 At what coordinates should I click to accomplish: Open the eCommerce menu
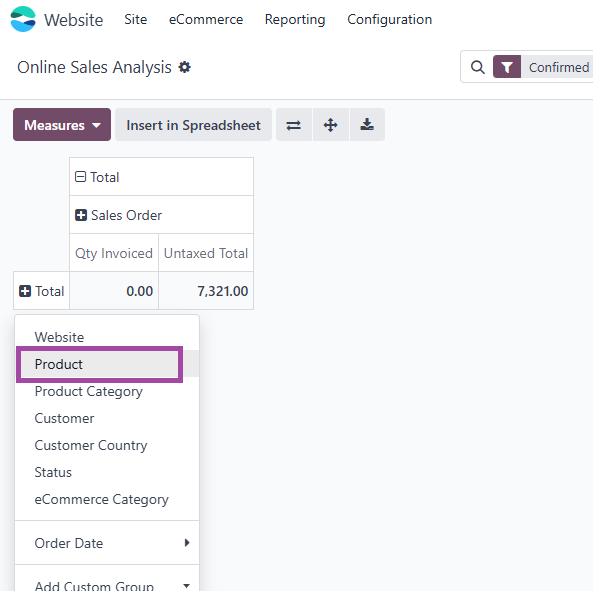[x=206, y=19]
